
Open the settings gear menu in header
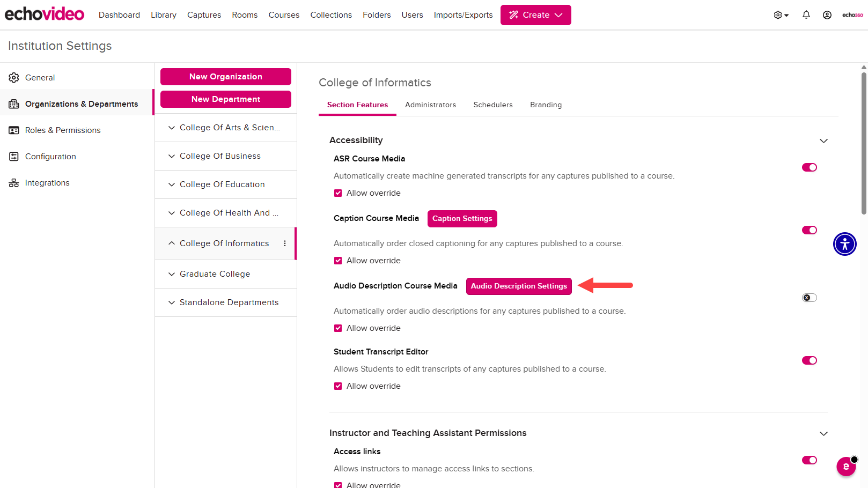click(x=781, y=15)
